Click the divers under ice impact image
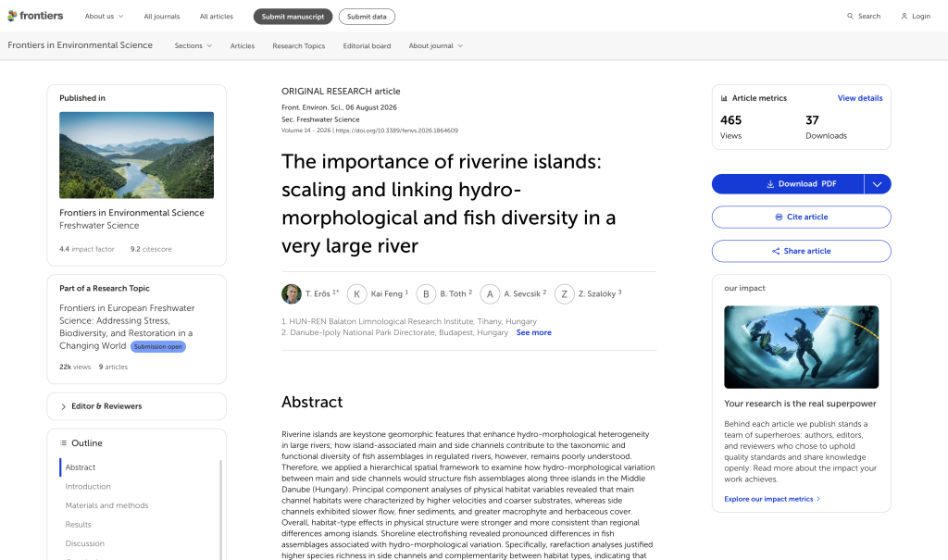 pos(801,347)
